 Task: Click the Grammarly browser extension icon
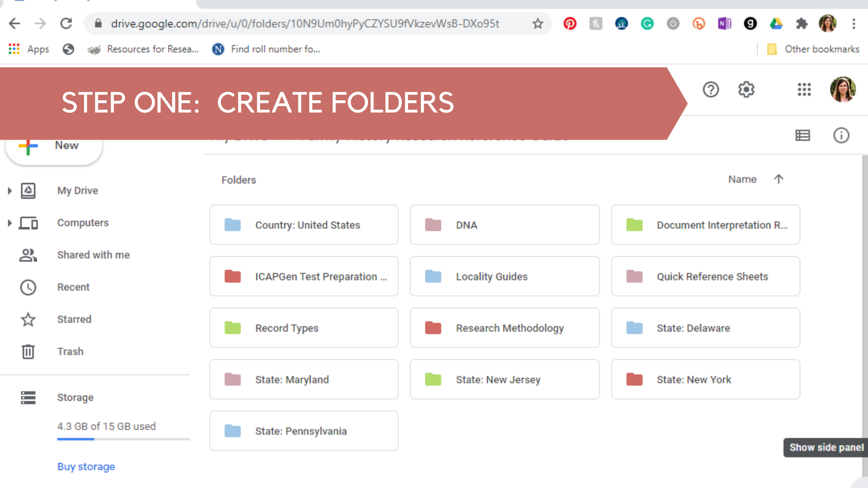point(647,23)
